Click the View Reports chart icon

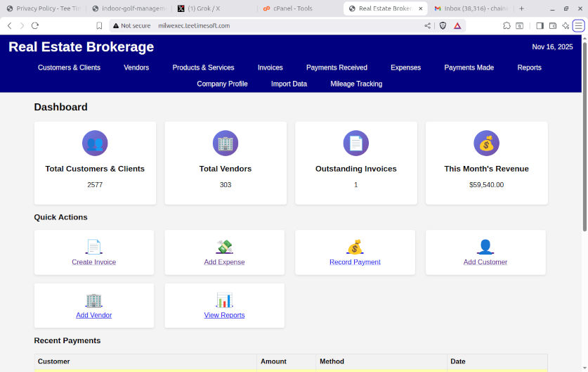point(224,300)
